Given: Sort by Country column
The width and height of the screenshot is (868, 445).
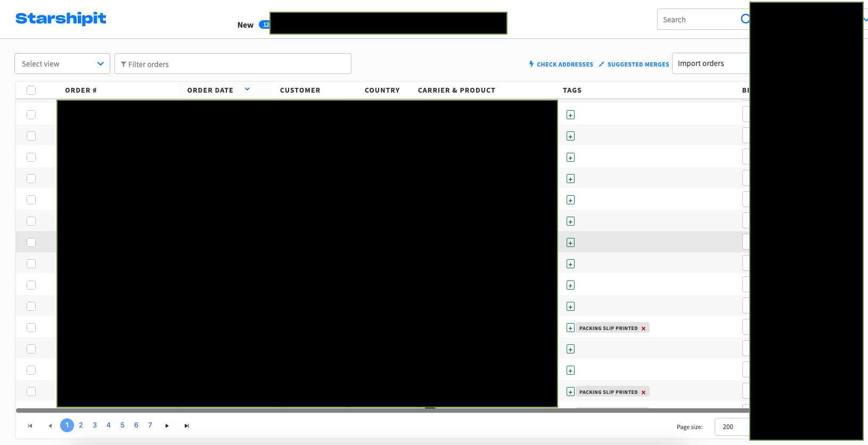Looking at the screenshot, I should point(382,90).
